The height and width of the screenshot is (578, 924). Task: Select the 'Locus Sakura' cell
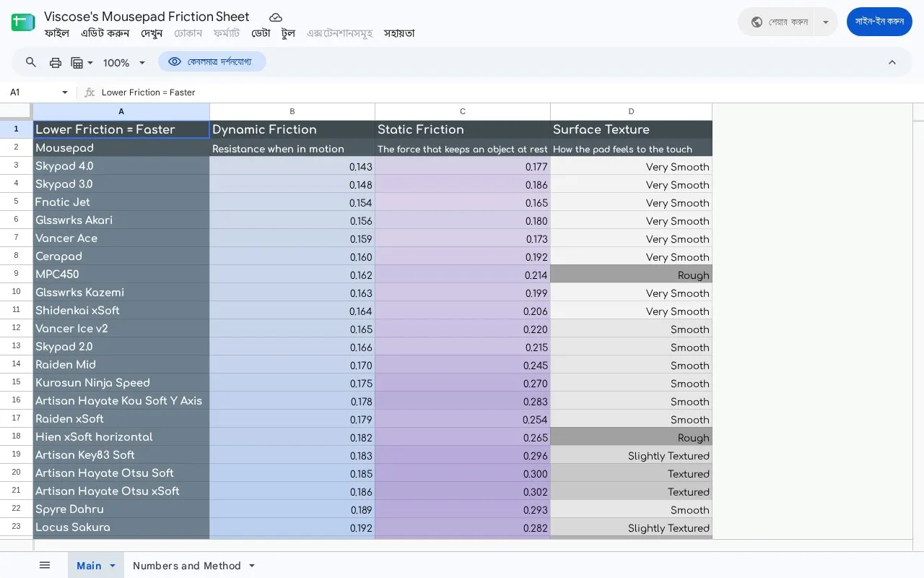point(121,527)
